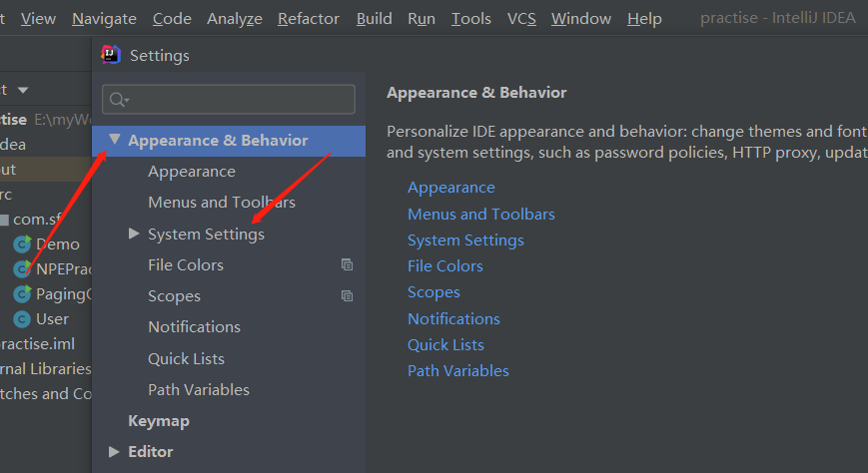Follow the Notifications link in right pane

[453, 318]
